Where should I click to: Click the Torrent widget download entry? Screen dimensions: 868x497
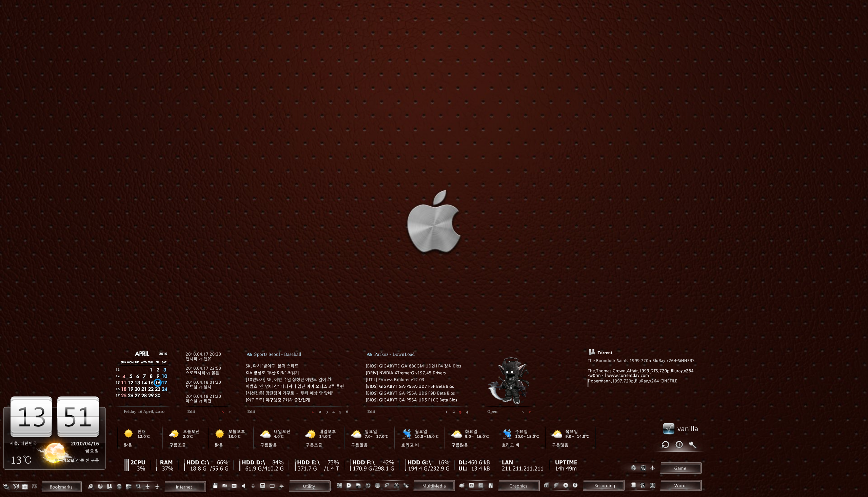(641, 360)
